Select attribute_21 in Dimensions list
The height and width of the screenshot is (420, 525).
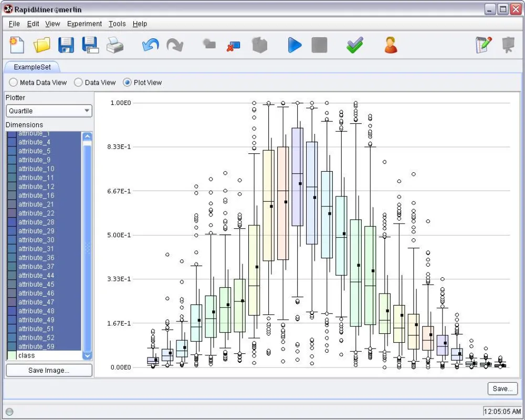(x=44, y=204)
